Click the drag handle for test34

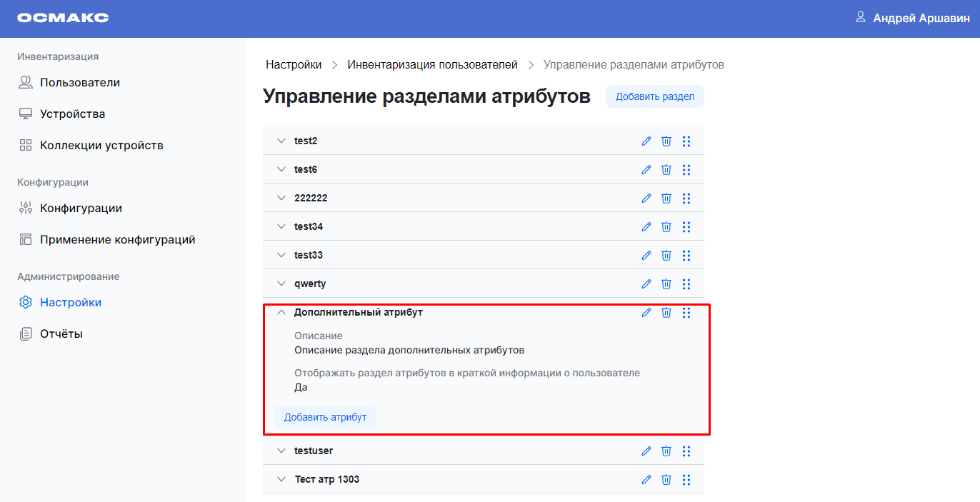point(686,227)
